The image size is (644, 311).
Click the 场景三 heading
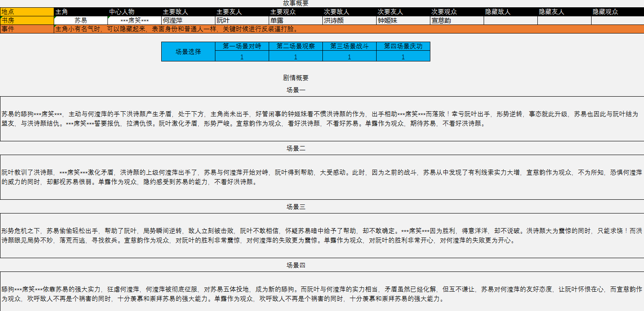pyautogui.click(x=296, y=207)
